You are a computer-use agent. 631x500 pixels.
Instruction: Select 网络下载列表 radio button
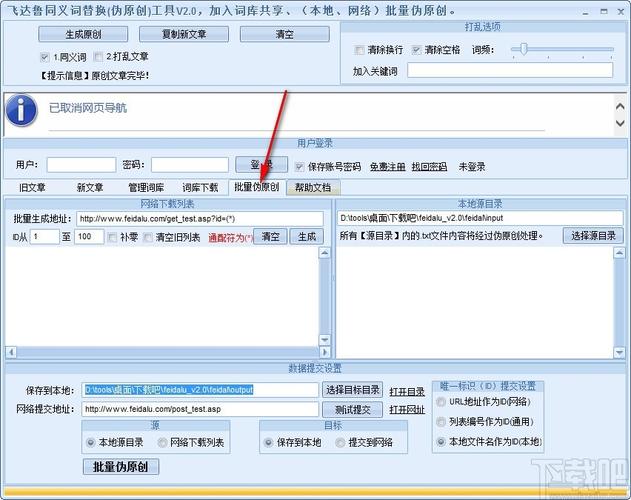point(162,442)
